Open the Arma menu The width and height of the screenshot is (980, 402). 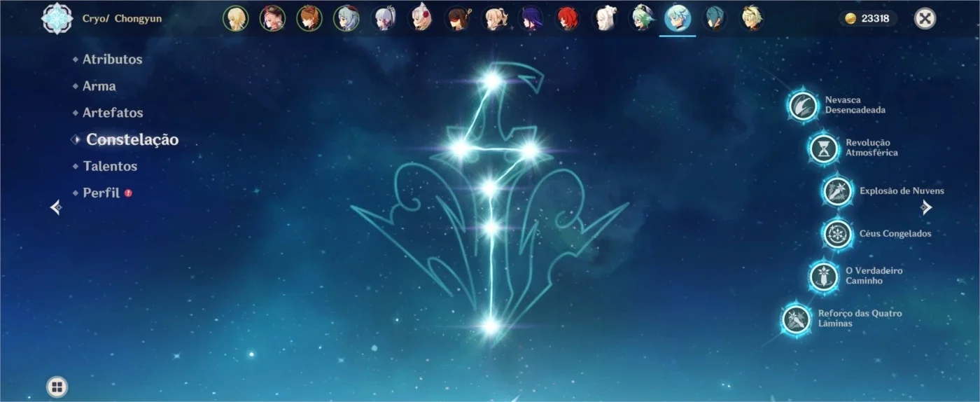(99, 86)
